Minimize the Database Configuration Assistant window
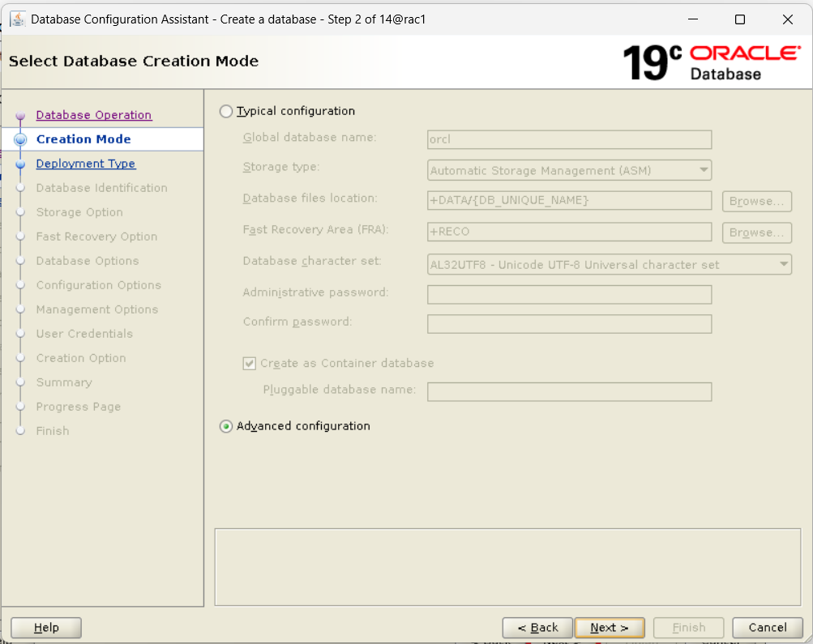 (x=693, y=19)
